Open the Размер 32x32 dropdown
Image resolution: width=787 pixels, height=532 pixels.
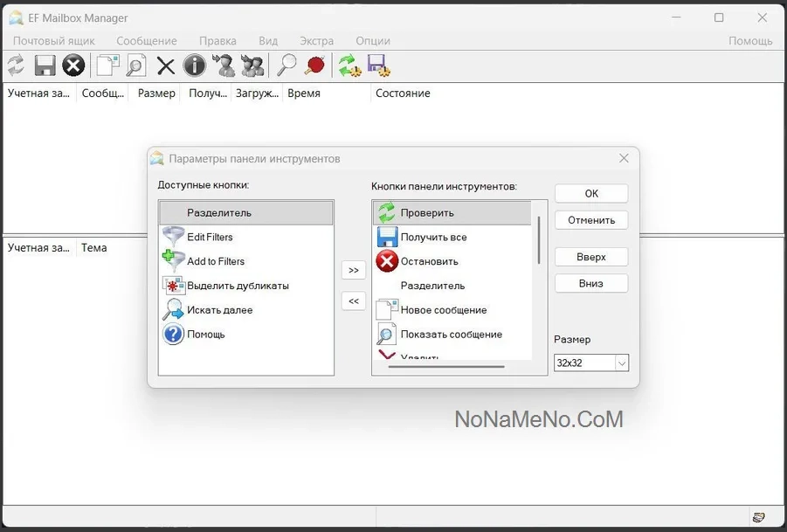point(591,363)
